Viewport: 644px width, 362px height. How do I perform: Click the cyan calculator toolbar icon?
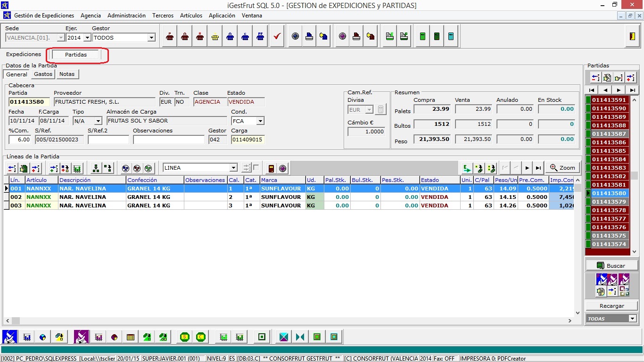click(x=451, y=36)
